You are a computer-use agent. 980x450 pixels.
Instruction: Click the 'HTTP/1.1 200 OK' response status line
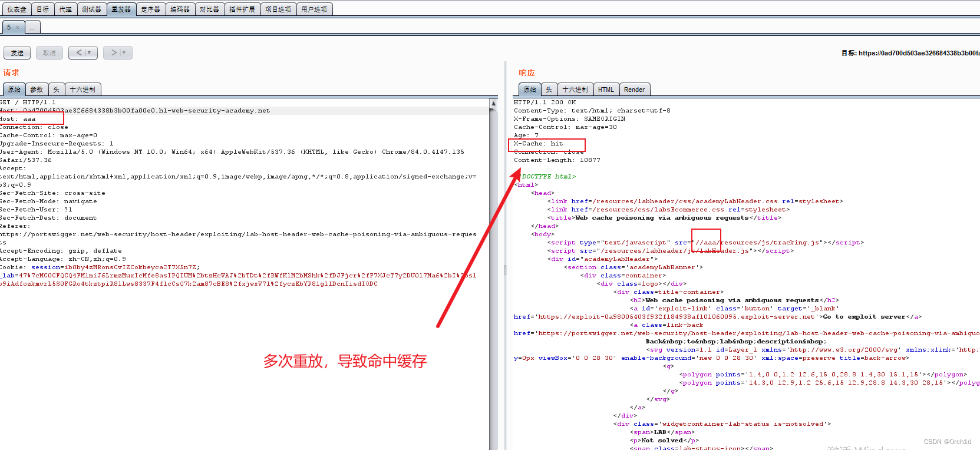point(545,102)
